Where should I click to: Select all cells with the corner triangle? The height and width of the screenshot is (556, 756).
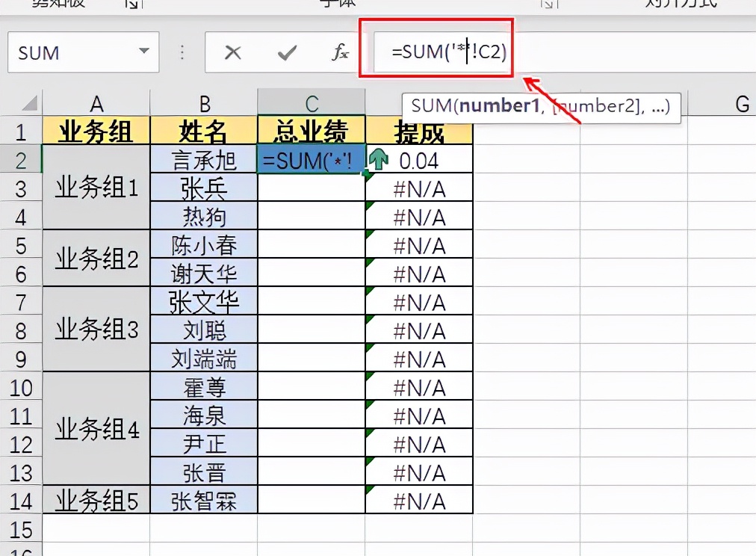point(29,103)
